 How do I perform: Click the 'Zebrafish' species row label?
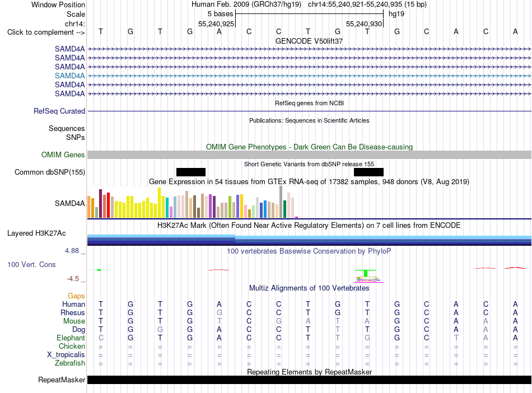point(70,363)
